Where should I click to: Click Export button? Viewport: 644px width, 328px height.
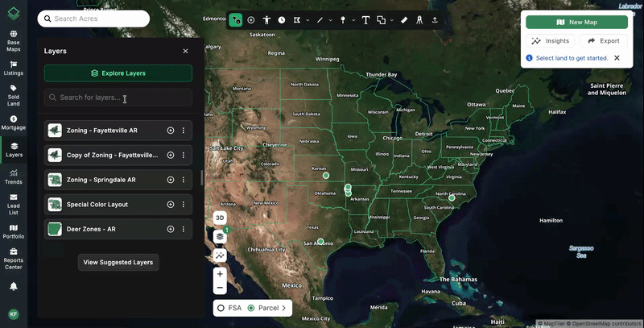pyautogui.click(x=604, y=40)
